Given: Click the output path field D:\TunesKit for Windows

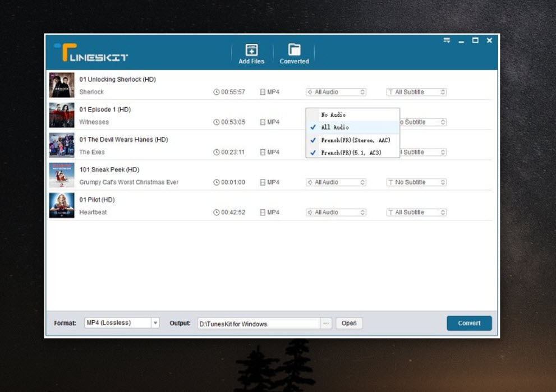Looking at the screenshot, I should click(259, 324).
